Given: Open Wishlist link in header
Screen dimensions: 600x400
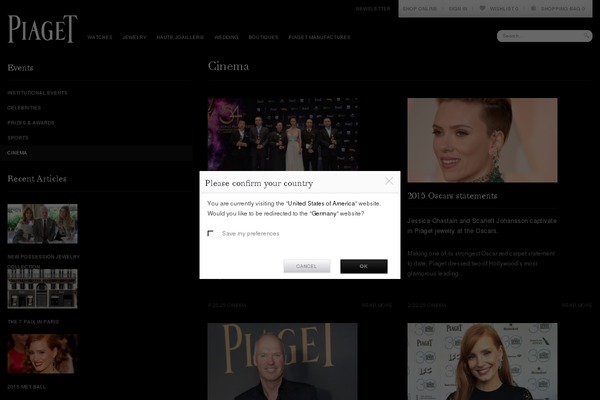Looking at the screenshot, I should pyautogui.click(x=504, y=8).
